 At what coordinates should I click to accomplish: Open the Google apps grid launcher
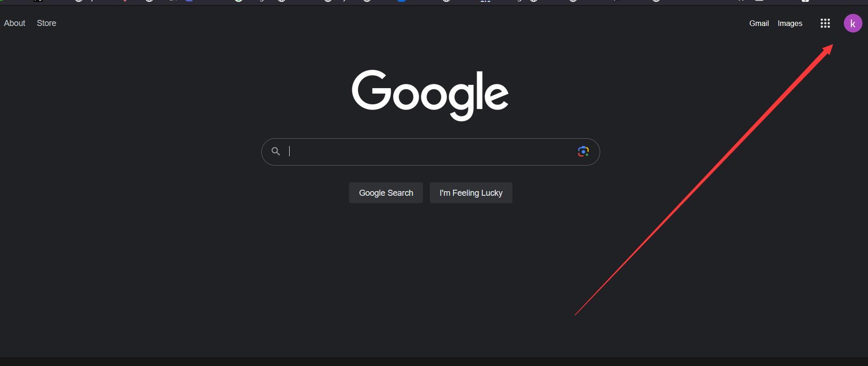click(x=825, y=23)
